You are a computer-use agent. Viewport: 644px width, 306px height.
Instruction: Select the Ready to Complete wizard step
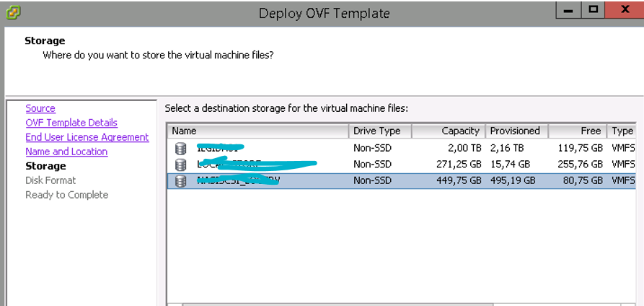66,195
